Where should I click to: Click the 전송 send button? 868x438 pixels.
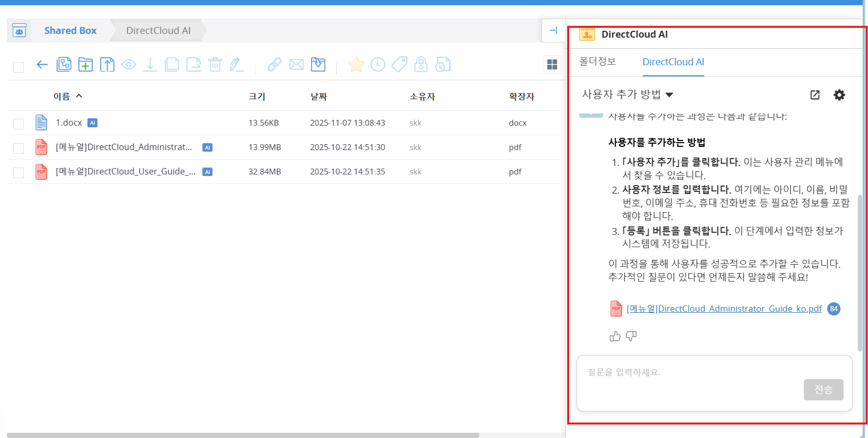(x=823, y=390)
